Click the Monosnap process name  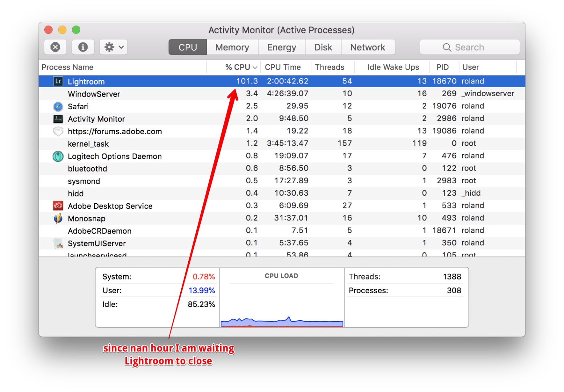(86, 218)
